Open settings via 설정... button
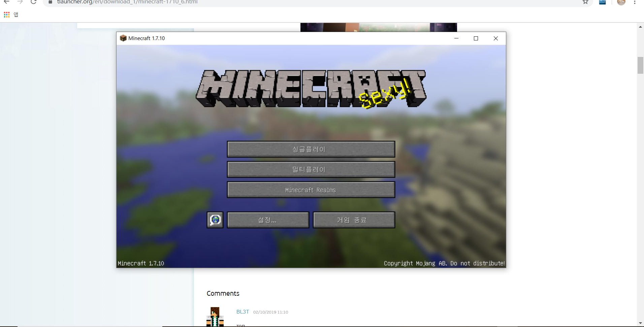The width and height of the screenshot is (644, 327). (268, 220)
